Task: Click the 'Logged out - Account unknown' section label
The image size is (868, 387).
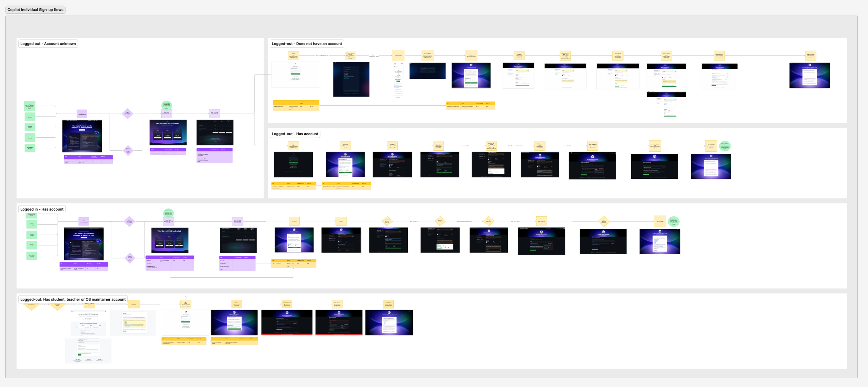Action: (x=48, y=44)
